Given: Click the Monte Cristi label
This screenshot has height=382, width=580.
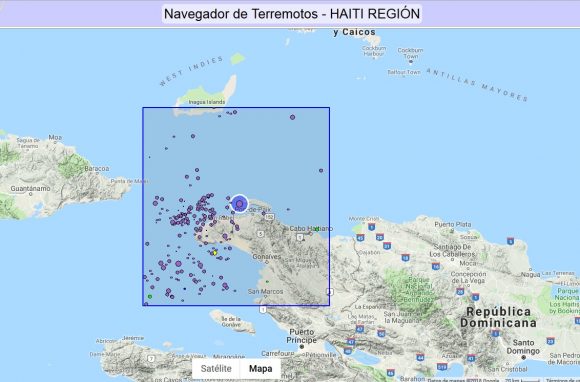Looking at the screenshot, I should pyautogui.click(x=364, y=219).
